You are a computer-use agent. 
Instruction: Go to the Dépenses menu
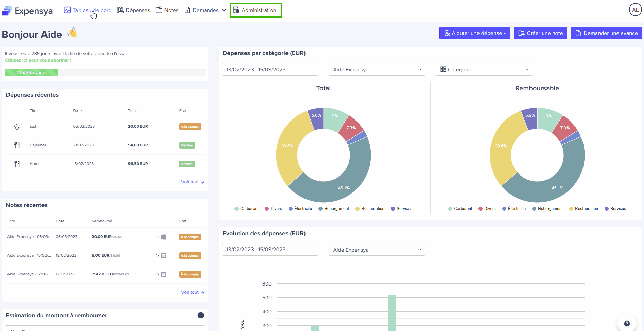(x=133, y=10)
